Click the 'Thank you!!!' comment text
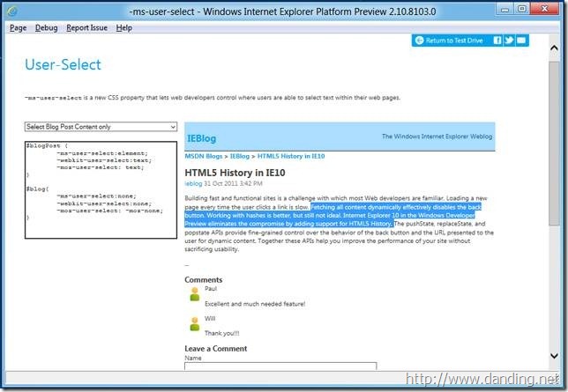 [222, 333]
